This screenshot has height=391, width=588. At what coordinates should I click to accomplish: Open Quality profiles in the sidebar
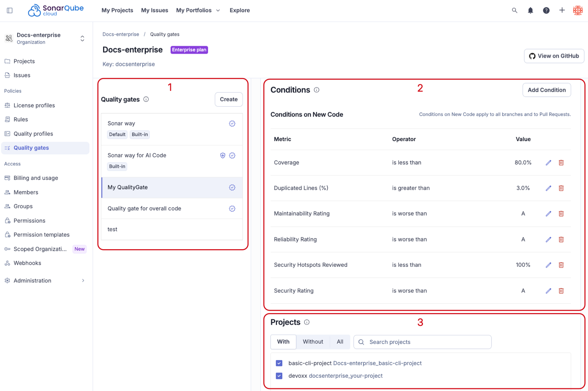pos(45,134)
